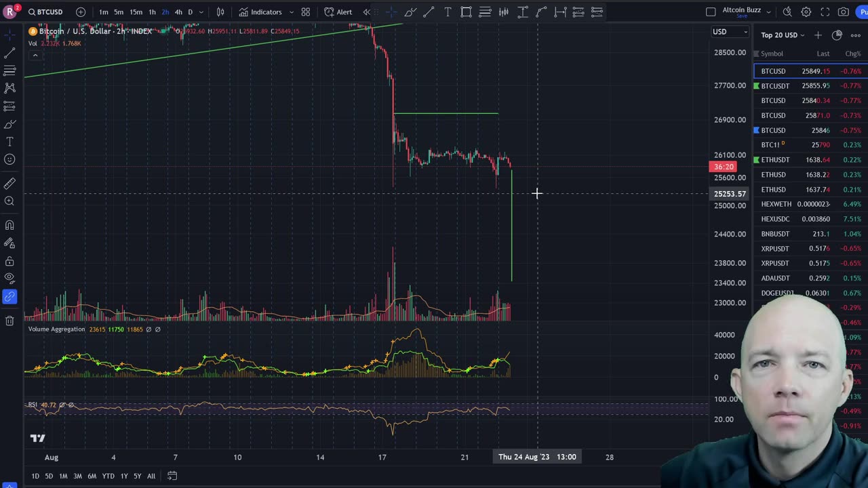Add a symbol to compare

pos(81,12)
